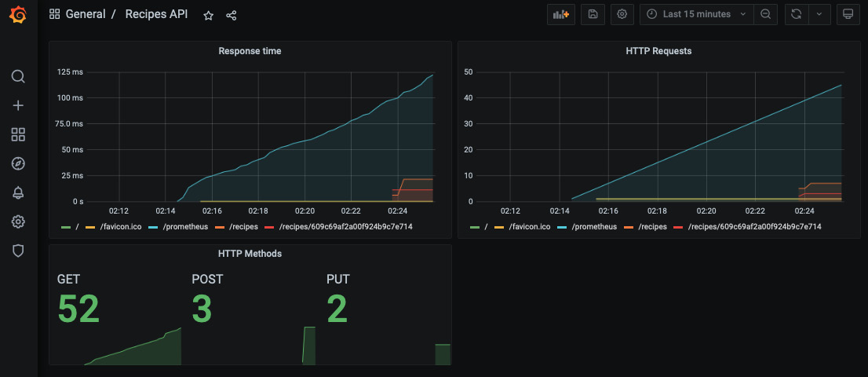The image size is (868, 377).
Task: Open the Explore compass icon
Action: [x=18, y=163]
